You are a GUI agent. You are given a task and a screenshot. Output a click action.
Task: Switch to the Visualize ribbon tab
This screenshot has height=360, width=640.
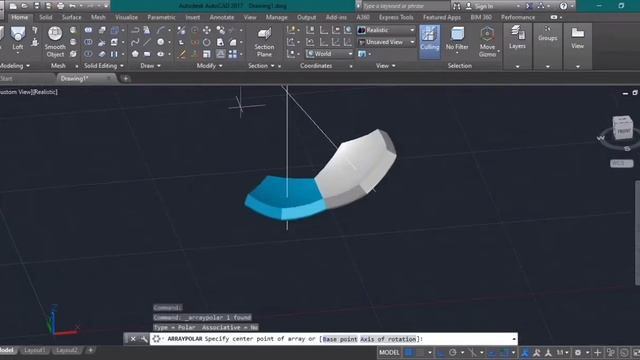127,17
